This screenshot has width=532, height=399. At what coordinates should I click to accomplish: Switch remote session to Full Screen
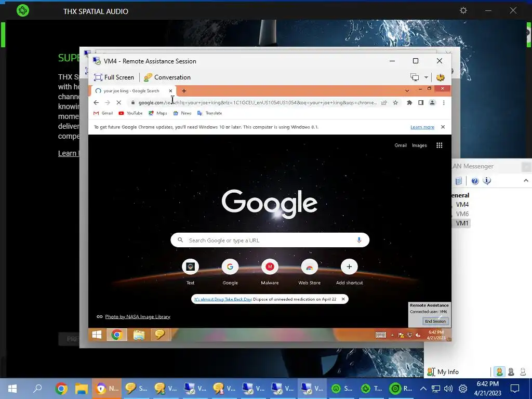click(114, 77)
